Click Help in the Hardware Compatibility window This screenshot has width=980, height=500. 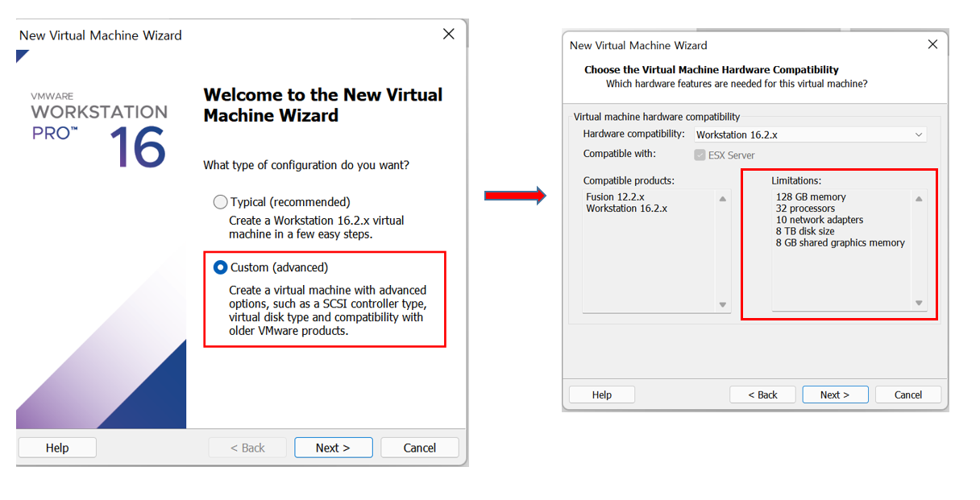coord(602,395)
